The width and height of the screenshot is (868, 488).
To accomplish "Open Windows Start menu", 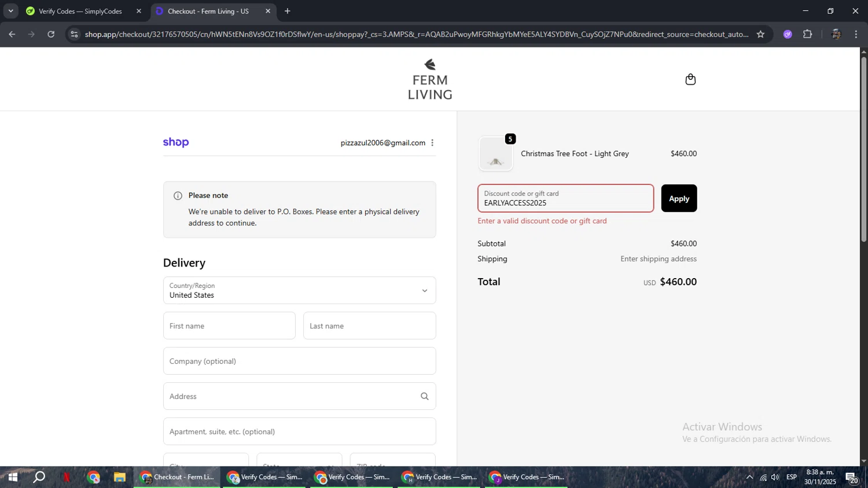I will tap(12, 477).
